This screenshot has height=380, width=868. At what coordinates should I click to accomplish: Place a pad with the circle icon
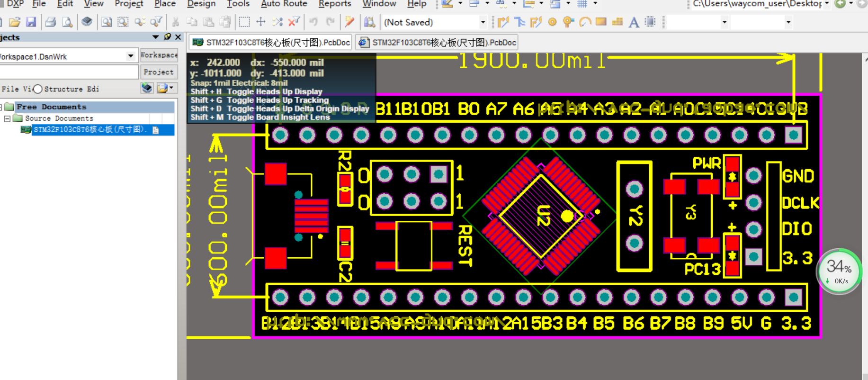pos(552,22)
